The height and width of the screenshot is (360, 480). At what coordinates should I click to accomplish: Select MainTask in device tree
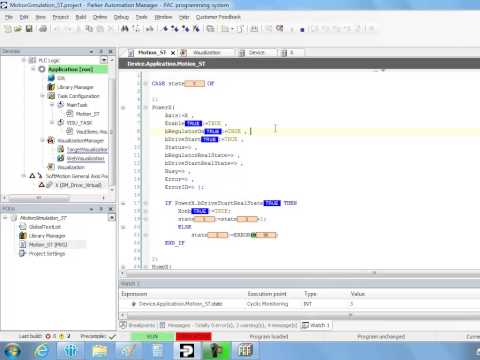point(77,105)
